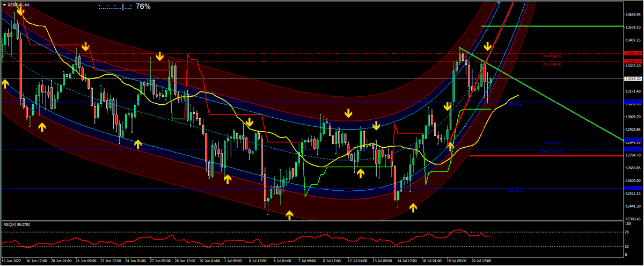Click the 13578.10 price scale value
The image size is (644, 266).
633,27
